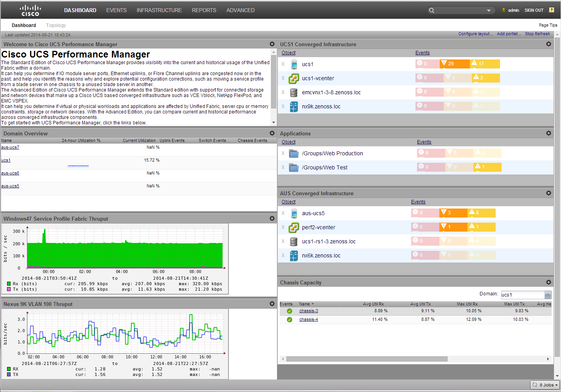The width and height of the screenshot is (561, 392).
Task: Click green status check for chassis-3
Action: (289, 311)
